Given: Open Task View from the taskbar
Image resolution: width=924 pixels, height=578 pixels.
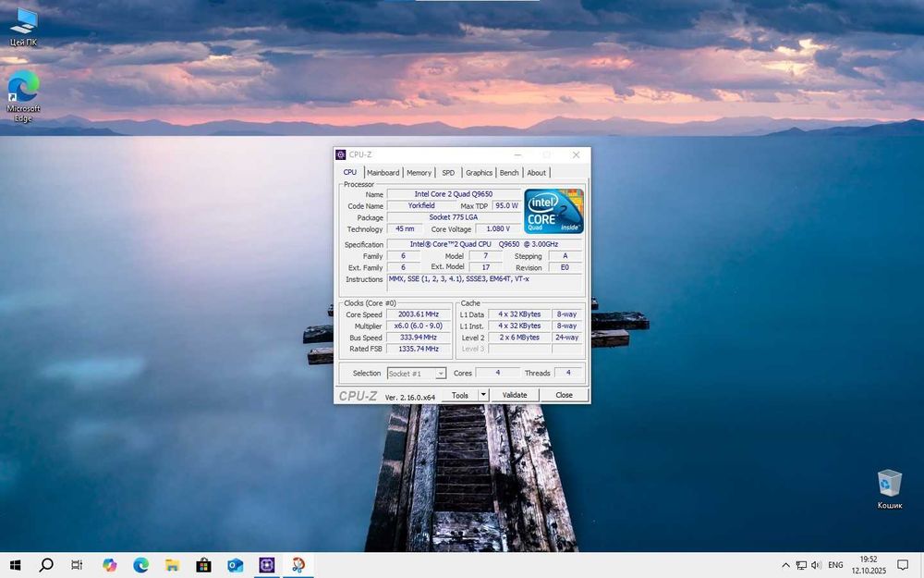Looking at the screenshot, I should coord(78,565).
